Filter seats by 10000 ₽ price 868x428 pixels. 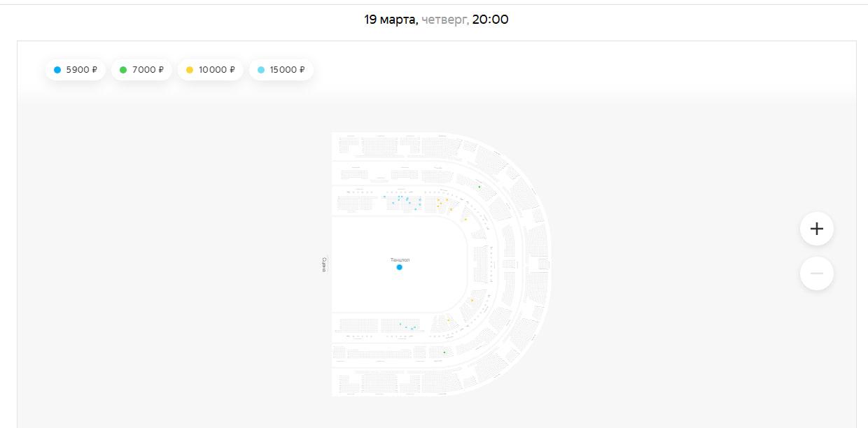211,70
